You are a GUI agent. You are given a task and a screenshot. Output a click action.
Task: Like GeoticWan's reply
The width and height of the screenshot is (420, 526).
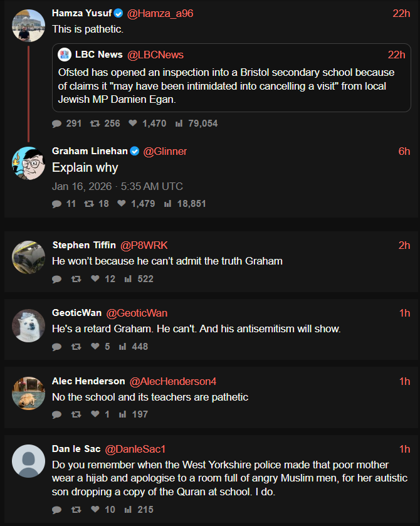click(x=95, y=347)
